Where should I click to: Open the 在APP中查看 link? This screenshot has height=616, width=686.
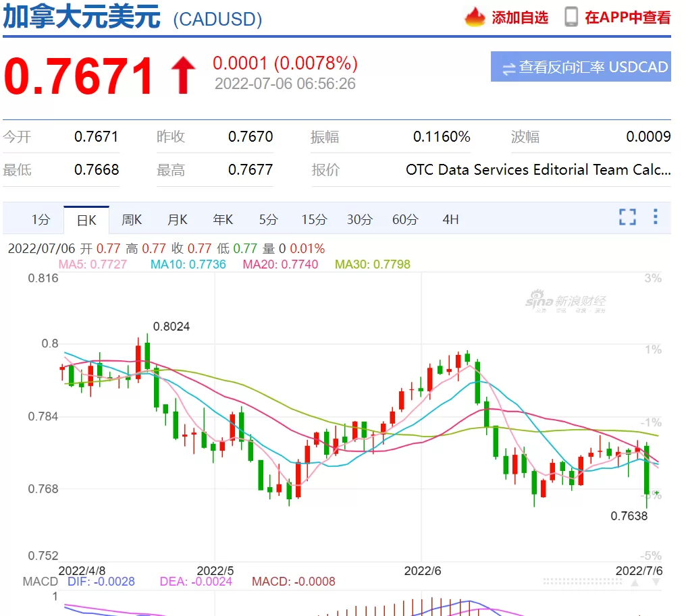point(627,18)
